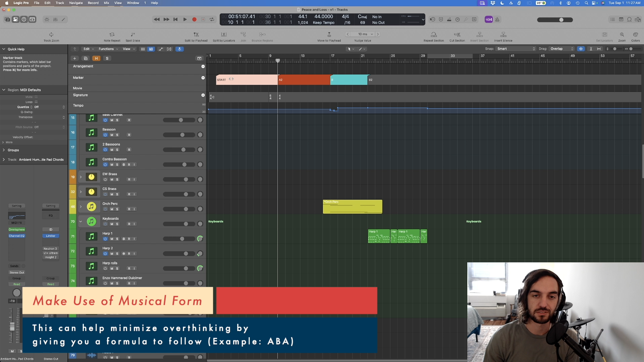This screenshot has height=362, width=644.
Task: Open the Functions menu in tracks area
Action: pyautogui.click(x=108, y=49)
